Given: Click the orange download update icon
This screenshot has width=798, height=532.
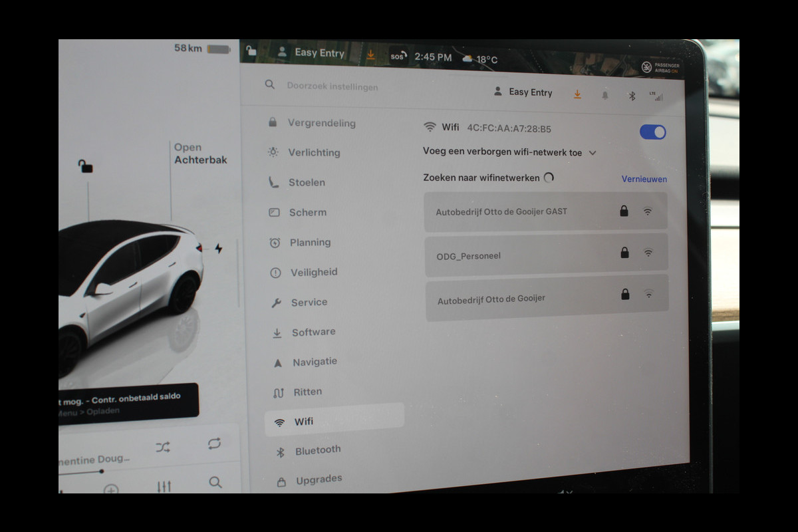Looking at the screenshot, I should [x=577, y=94].
